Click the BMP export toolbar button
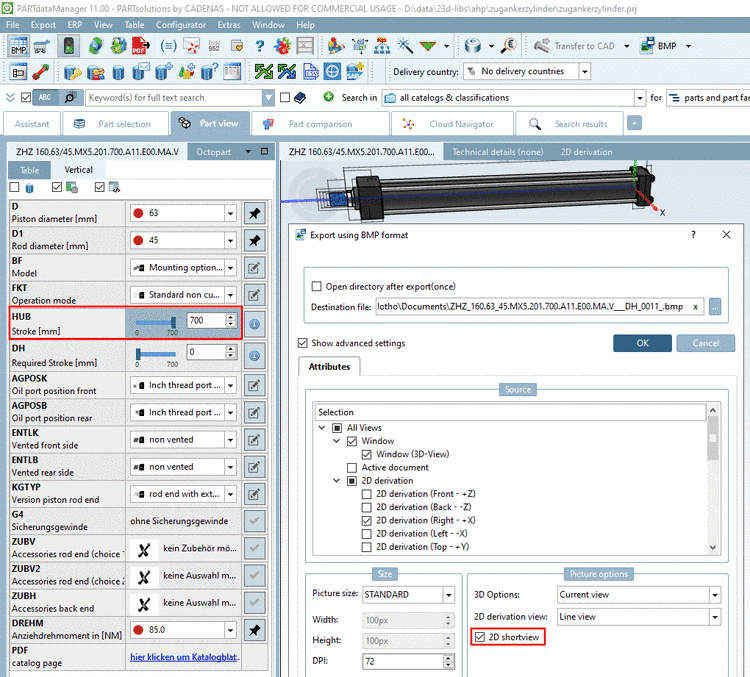The width and height of the screenshot is (750, 677). click(659, 46)
